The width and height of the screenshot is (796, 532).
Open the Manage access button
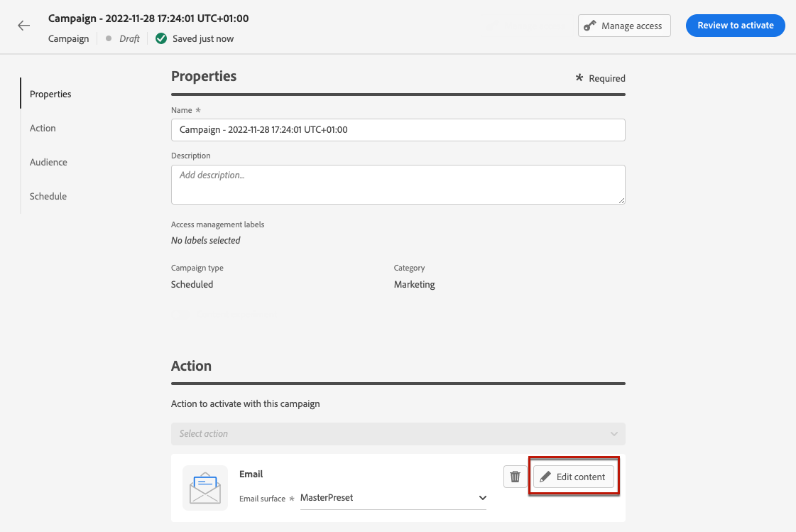[x=624, y=26]
